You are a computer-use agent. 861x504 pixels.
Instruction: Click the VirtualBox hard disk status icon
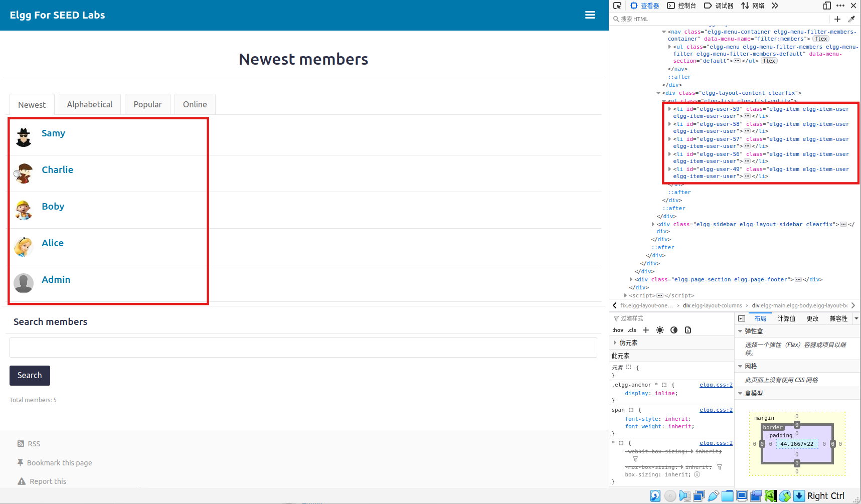point(655,496)
